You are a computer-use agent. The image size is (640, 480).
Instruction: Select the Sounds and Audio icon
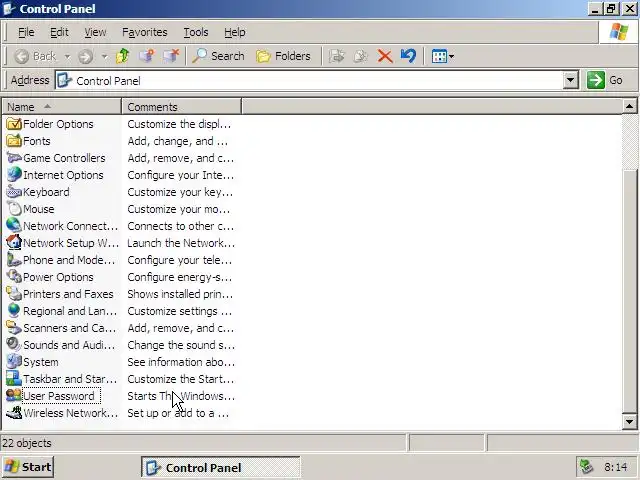click(14, 345)
